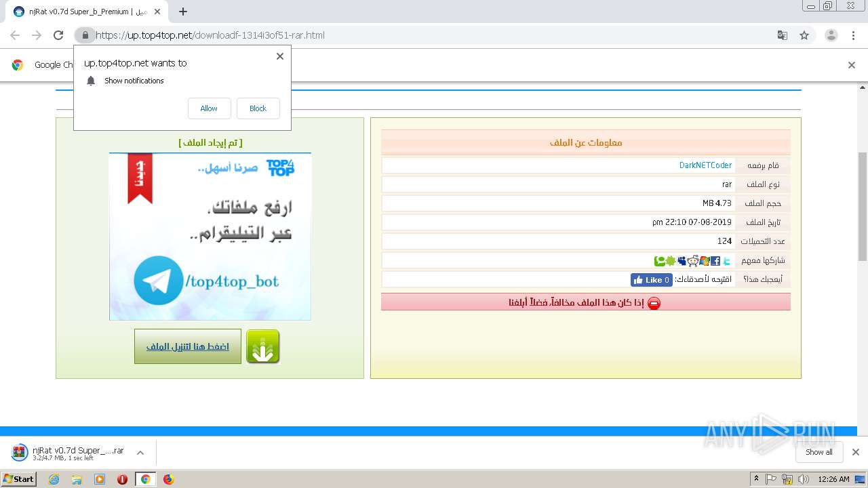868x488 pixels.
Task: Click the file size value 4.73 MB
Action: (x=717, y=203)
